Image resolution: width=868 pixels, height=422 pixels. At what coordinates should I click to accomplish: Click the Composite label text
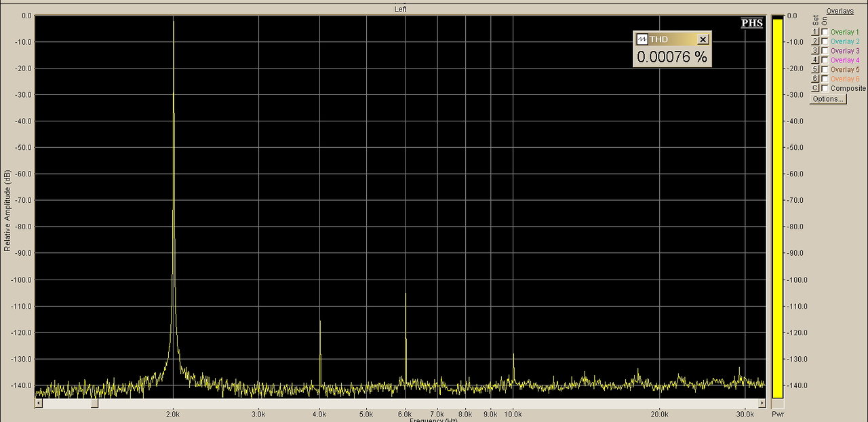click(848, 88)
